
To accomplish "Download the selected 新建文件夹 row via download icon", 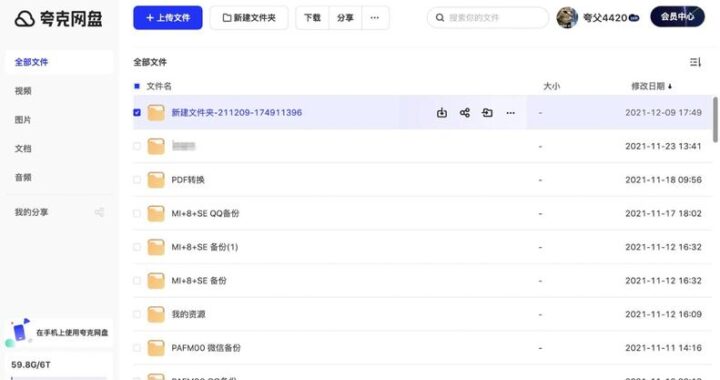I will coord(442,112).
